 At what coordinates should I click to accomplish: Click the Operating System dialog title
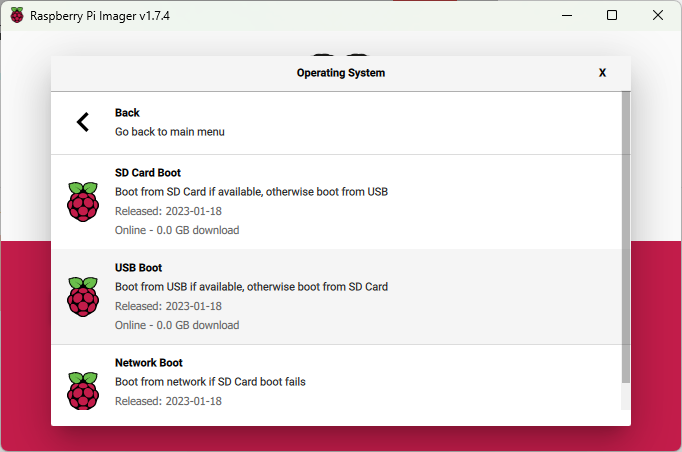[x=341, y=73]
